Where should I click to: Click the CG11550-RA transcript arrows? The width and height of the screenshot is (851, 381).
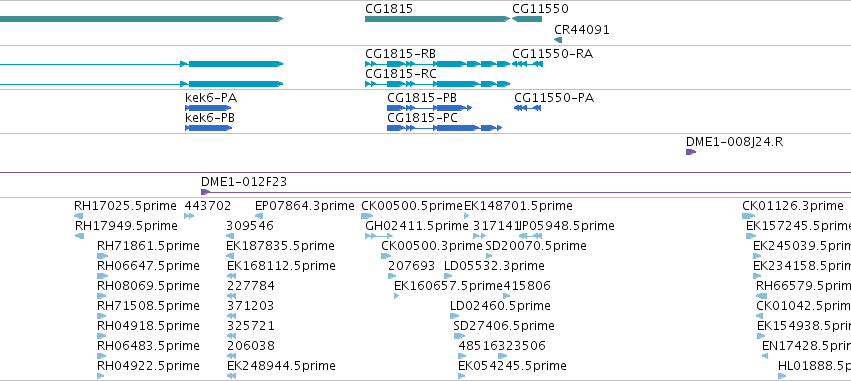(527, 64)
